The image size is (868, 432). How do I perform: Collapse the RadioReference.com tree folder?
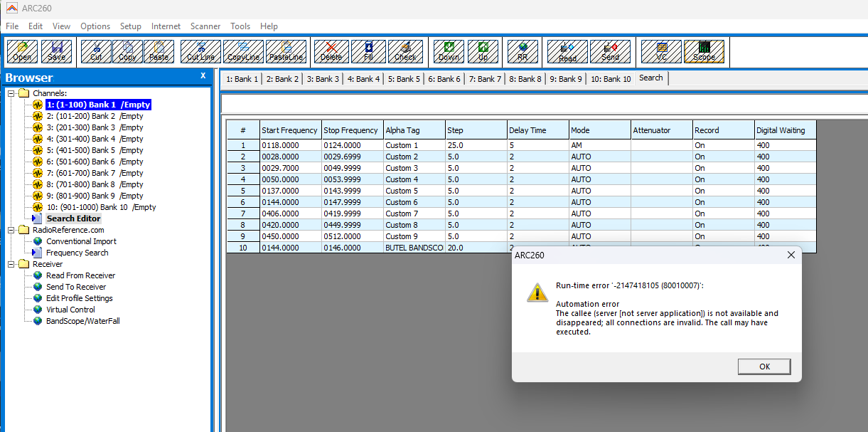(x=11, y=230)
